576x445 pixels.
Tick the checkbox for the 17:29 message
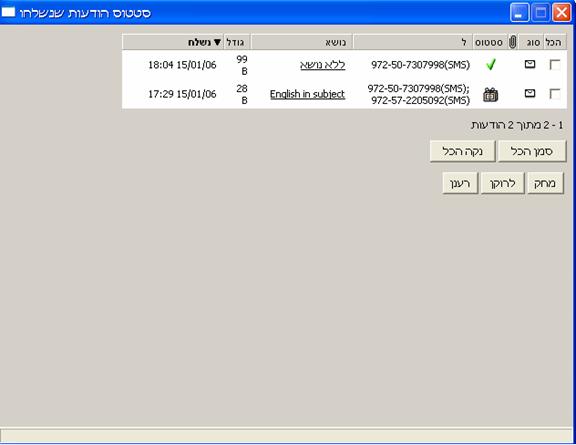tap(555, 94)
